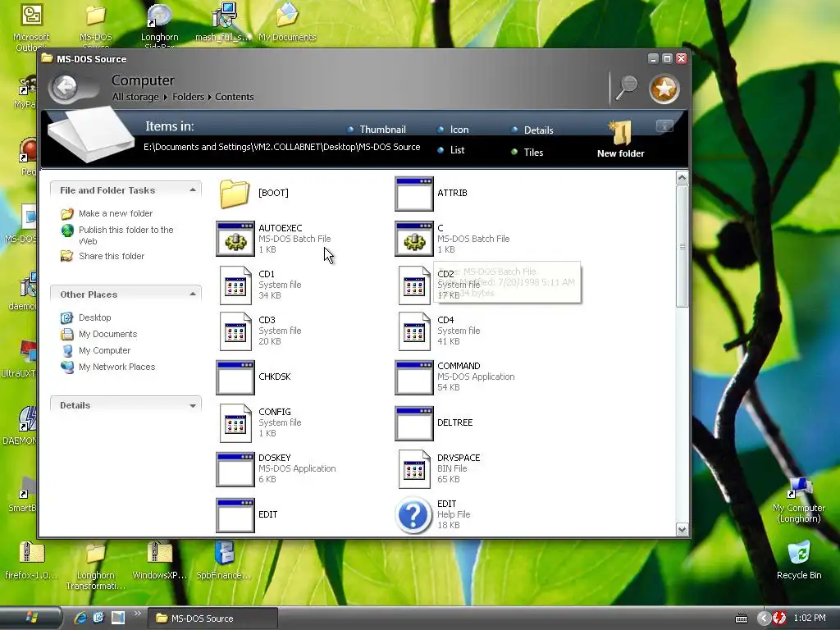Launch Internet Explorer from quick launch
The width and height of the screenshot is (840, 630).
[80, 618]
